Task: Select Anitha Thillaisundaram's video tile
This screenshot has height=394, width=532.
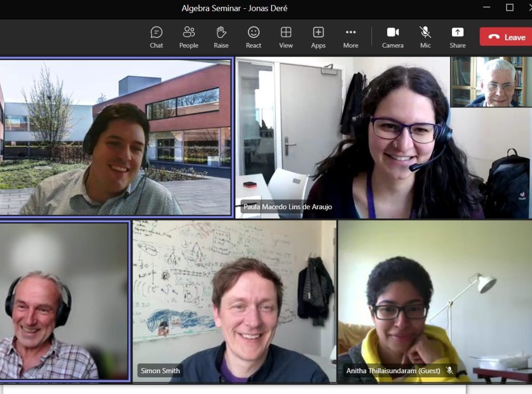Action: [435, 301]
